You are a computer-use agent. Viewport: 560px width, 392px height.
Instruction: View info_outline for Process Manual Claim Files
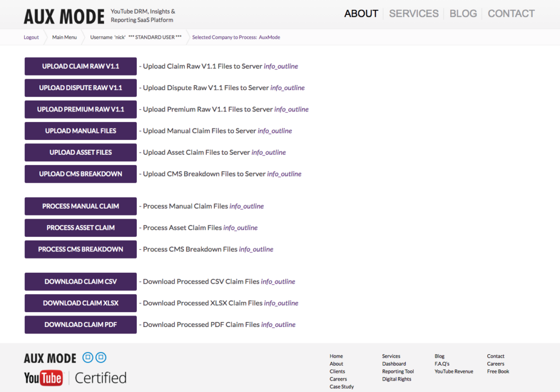pos(247,206)
